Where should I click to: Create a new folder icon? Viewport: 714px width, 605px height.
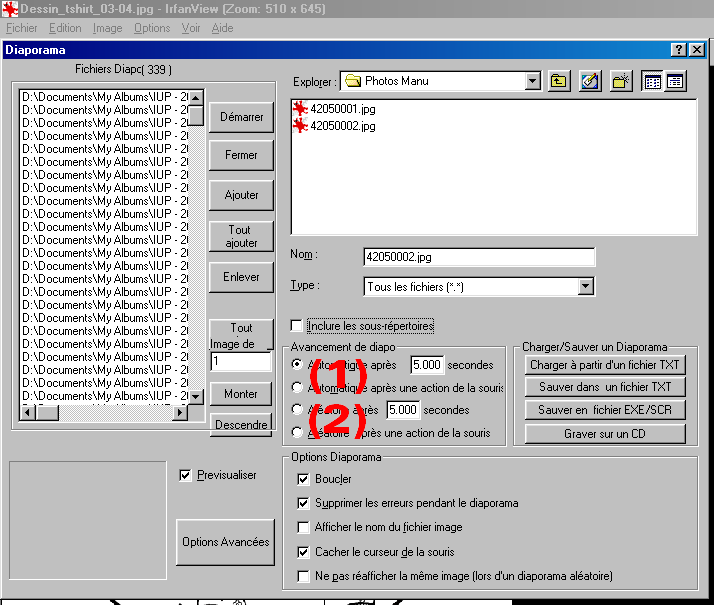point(621,81)
